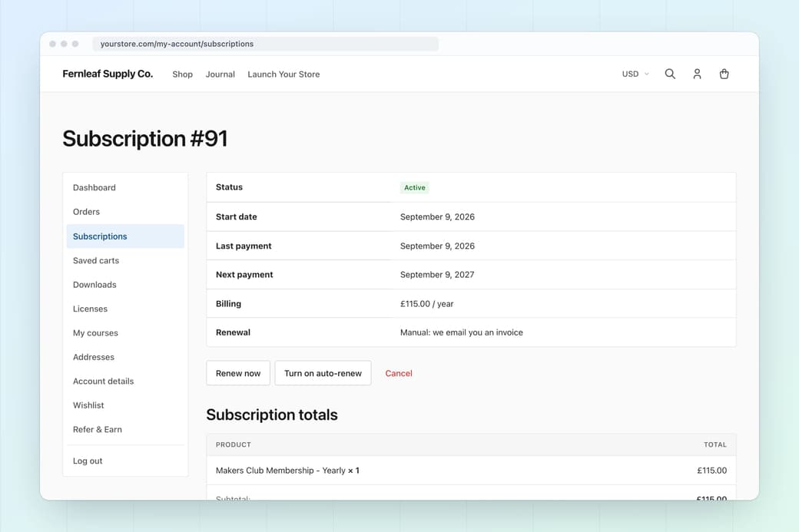Open the Shop menu item

click(182, 74)
